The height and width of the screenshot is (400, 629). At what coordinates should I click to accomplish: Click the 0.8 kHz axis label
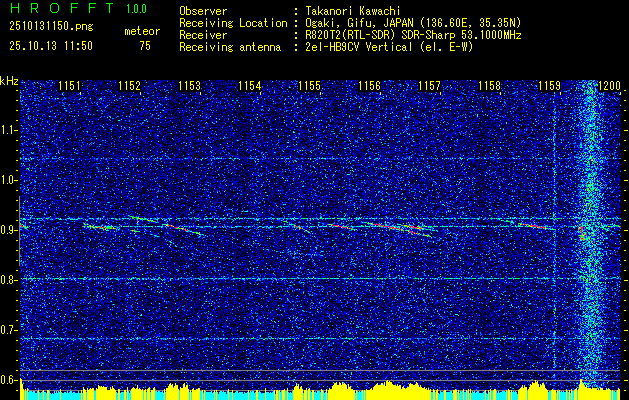coord(8,280)
